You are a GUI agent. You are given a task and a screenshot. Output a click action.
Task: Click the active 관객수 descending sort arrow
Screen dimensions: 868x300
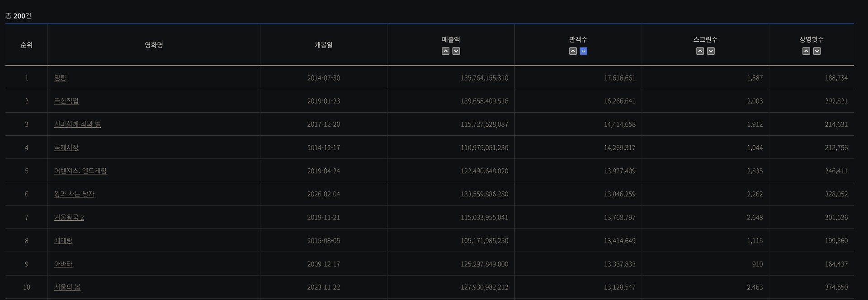pyautogui.click(x=584, y=51)
